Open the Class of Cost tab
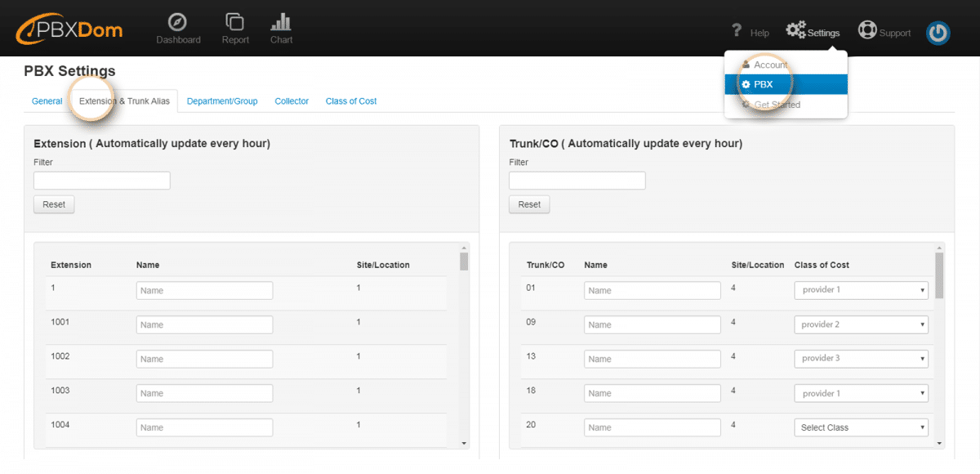The image size is (980, 474). click(351, 101)
